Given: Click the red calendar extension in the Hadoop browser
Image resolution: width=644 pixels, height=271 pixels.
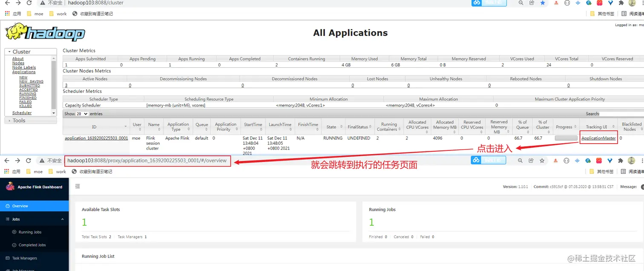Looking at the screenshot, I should (599, 3).
